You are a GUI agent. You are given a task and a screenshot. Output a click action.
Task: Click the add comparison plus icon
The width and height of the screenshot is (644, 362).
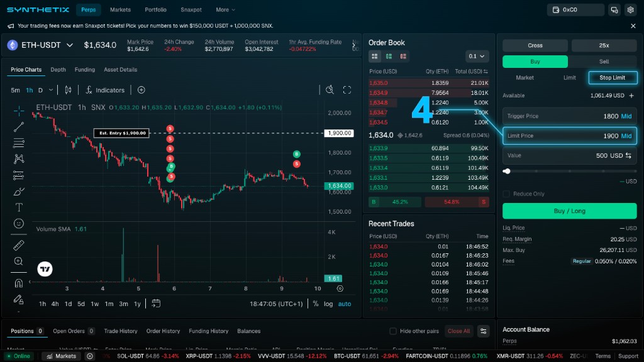coord(142,90)
